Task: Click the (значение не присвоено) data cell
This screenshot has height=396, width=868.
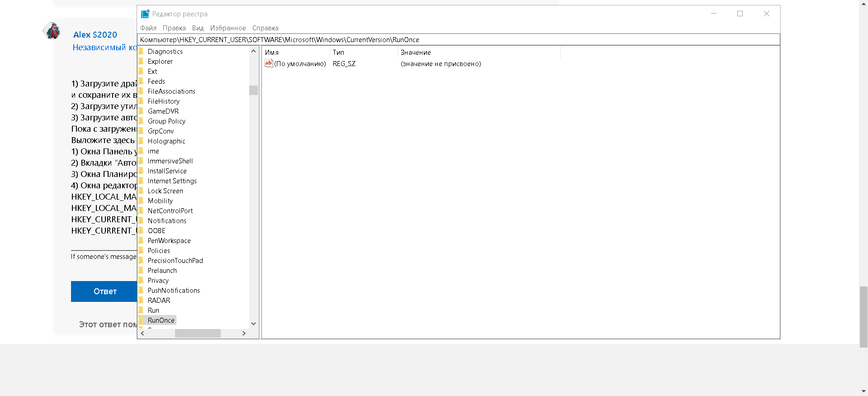Action: pyautogui.click(x=441, y=64)
